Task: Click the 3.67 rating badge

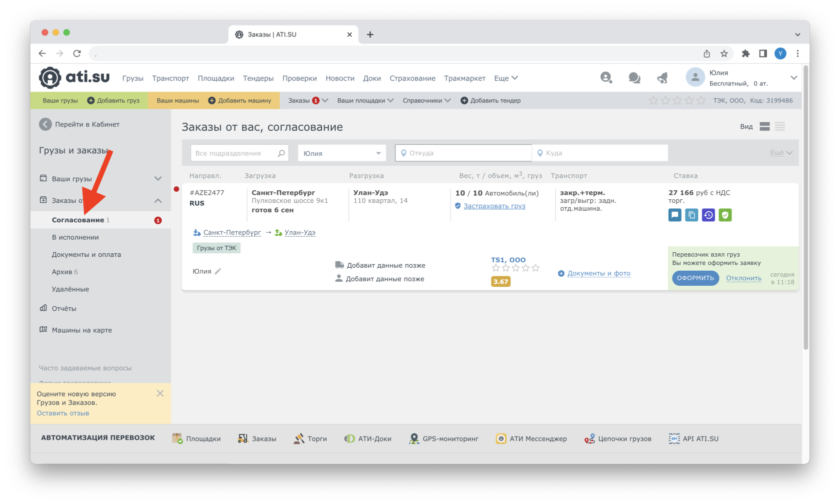Action: tap(500, 282)
